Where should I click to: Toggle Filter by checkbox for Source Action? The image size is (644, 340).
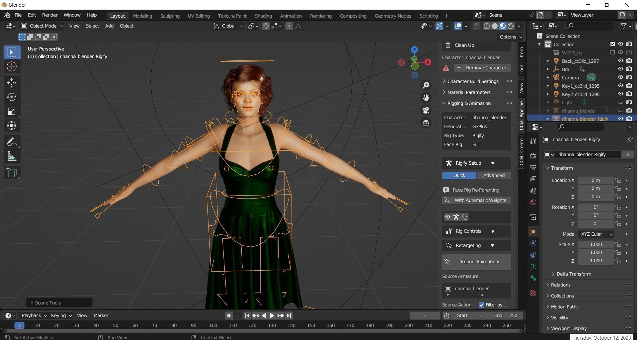[481, 305]
